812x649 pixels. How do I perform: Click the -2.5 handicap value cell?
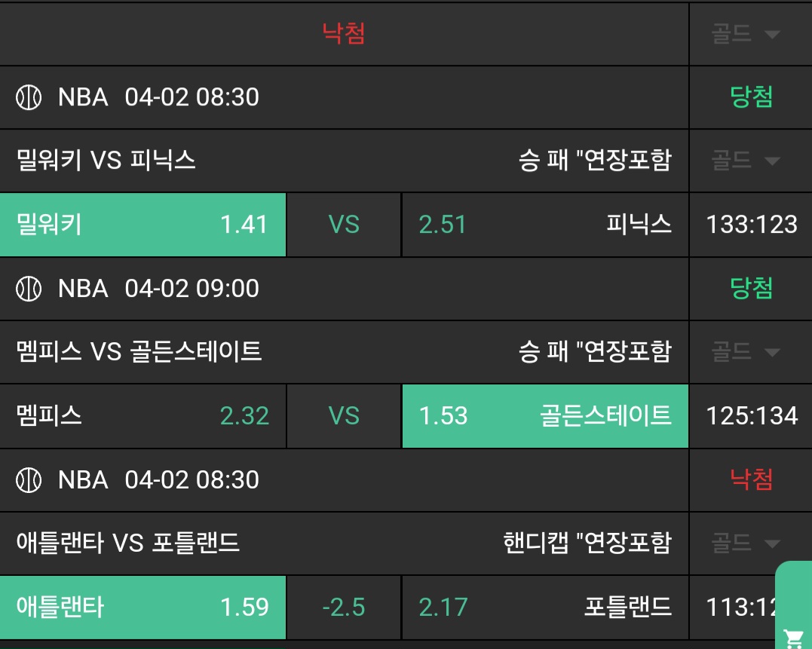(344, 608)
